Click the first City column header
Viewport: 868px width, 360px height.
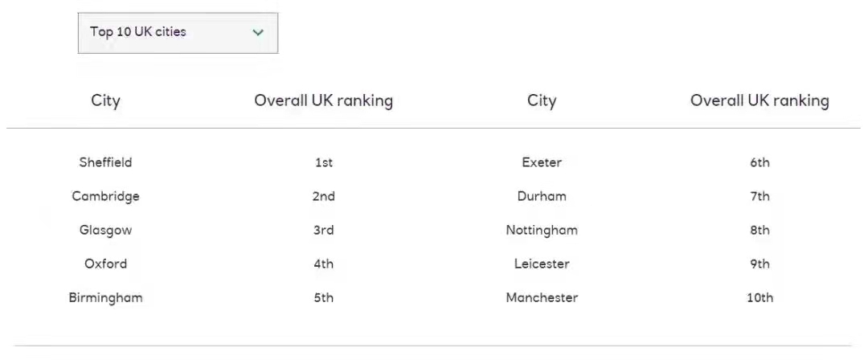[105, 101]
